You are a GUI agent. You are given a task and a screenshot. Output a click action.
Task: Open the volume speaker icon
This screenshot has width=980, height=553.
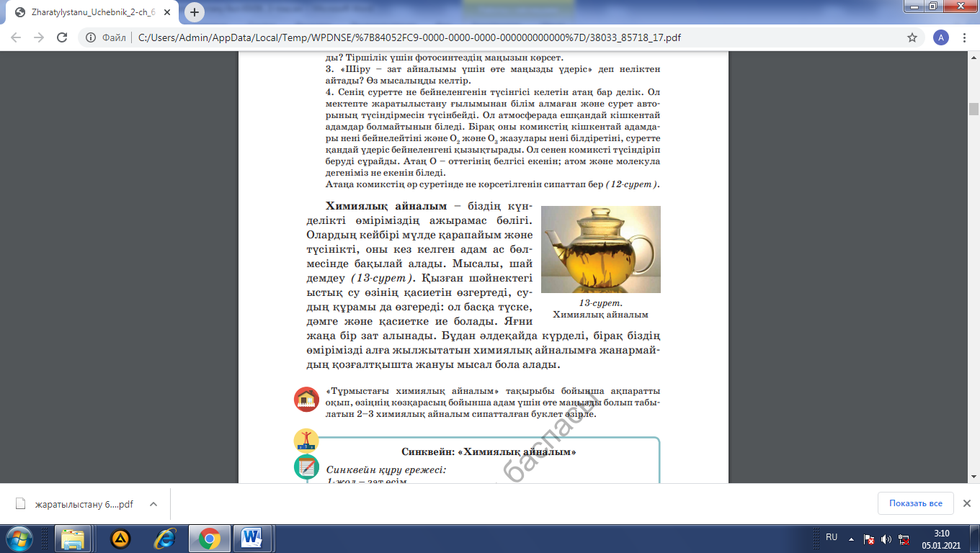tap(886, 539)
